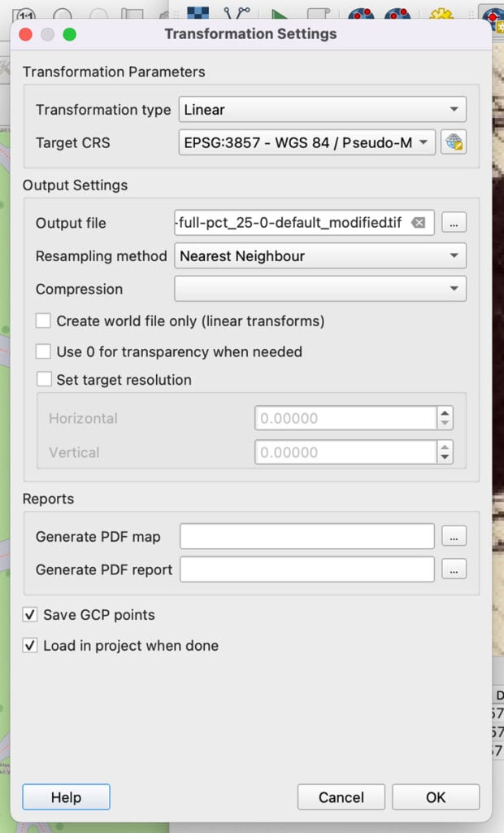
Task: Click the yellow gear Transformation Settings toolbar icon
Action: pyautogui.click(x=441, y=14)
